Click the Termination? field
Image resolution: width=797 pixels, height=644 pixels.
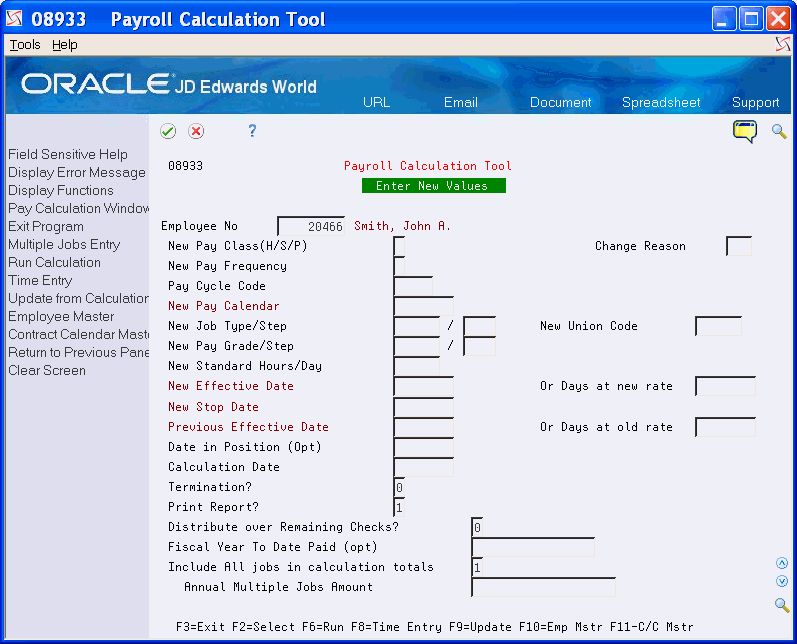tap(400, 487)
